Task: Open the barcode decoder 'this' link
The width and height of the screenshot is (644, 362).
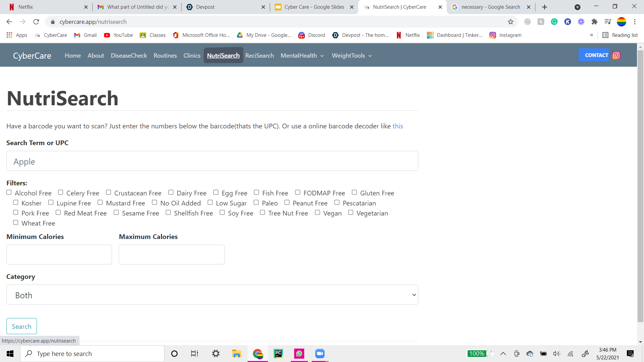Action: tap(398, 126)
